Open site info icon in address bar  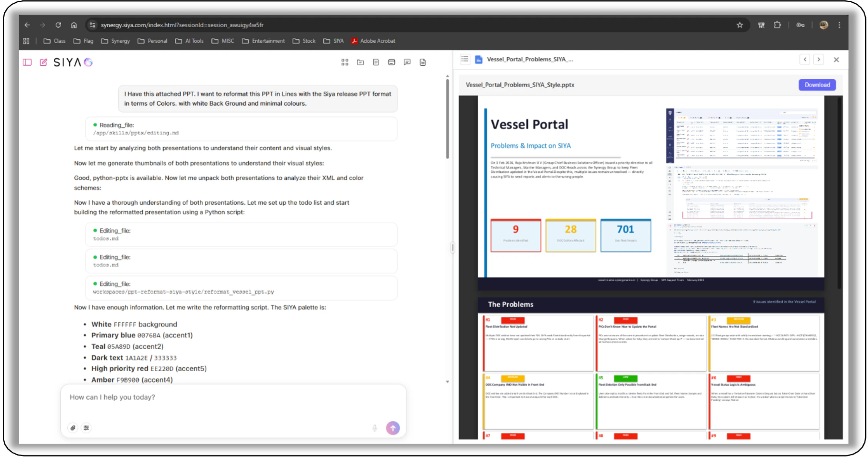tap(92, 25)
